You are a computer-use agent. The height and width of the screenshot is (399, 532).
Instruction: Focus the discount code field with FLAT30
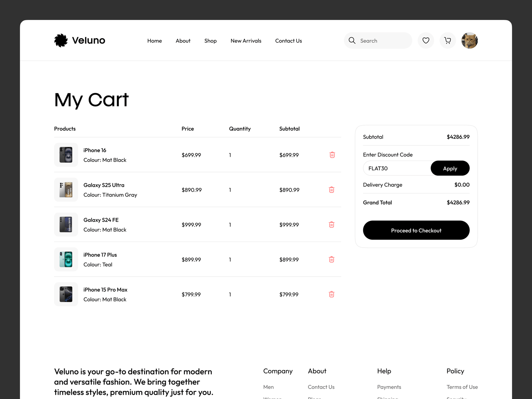[397, 168]
